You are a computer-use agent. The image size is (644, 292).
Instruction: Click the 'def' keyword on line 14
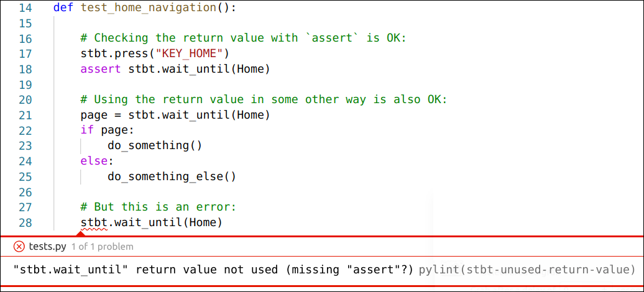(63, 7)
